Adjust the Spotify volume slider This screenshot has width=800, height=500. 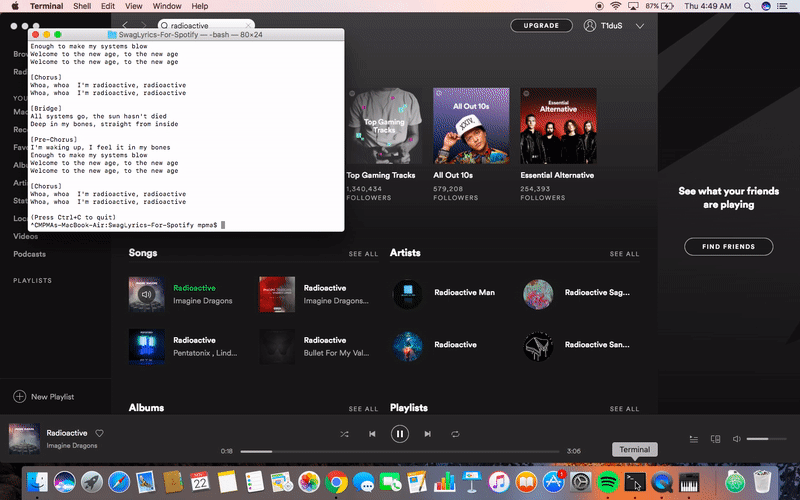pyautogui.click(x=766, y=439)
